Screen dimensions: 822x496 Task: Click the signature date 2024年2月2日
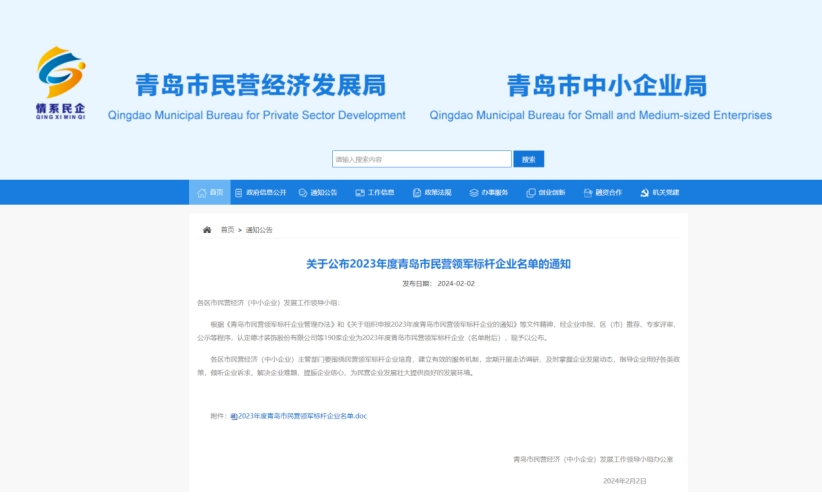(625, 481)
